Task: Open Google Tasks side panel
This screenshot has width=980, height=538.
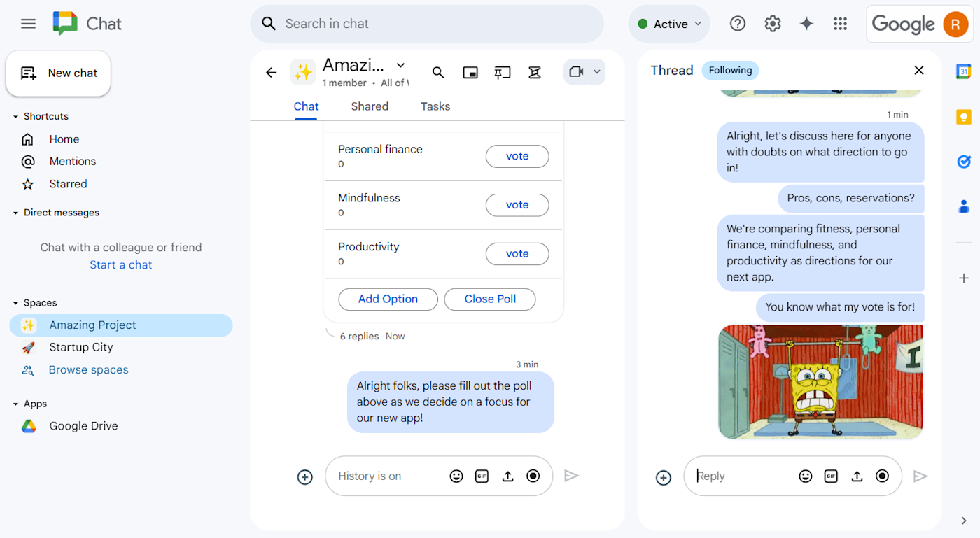Action: (964, 162)
